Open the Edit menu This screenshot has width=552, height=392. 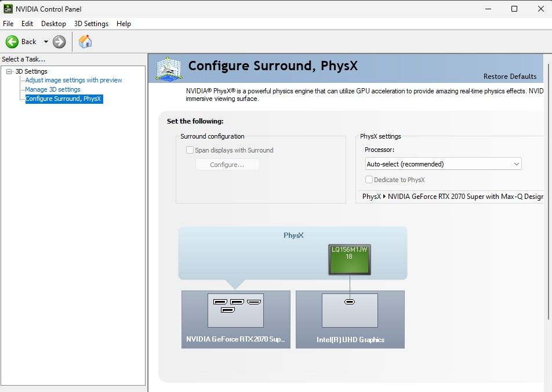tap(27, 24)
